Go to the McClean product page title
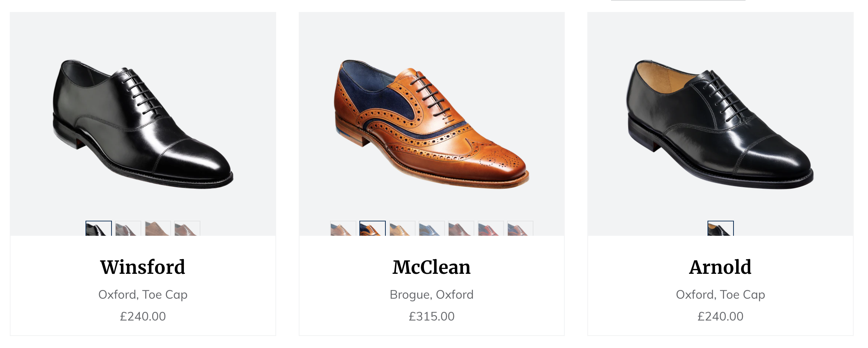Image resolution: width=868 pixels, height=348 pixels. 432,267
